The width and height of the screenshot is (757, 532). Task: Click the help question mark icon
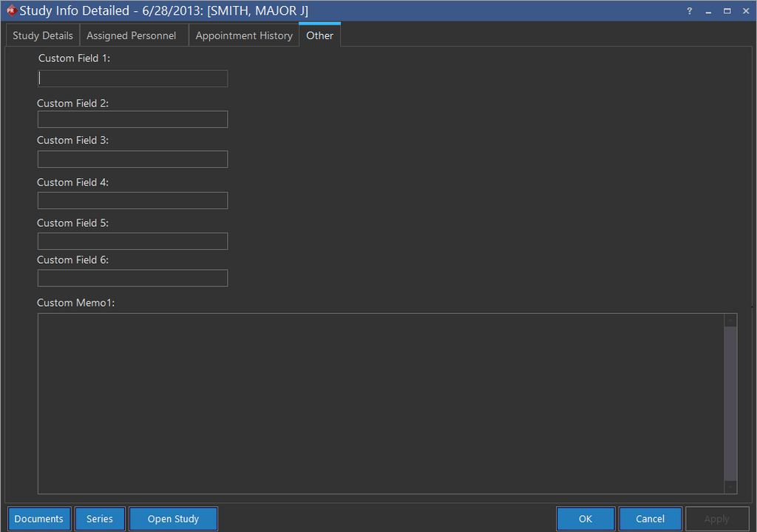click(x=689, y=11)
